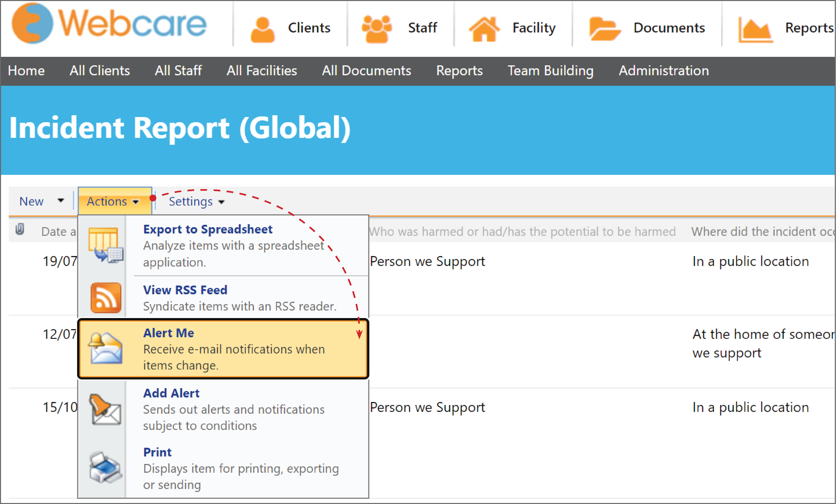This screenshot has height=504, width=836.
Task: Open the New dropdown arrow
Action: coord(61,200)
